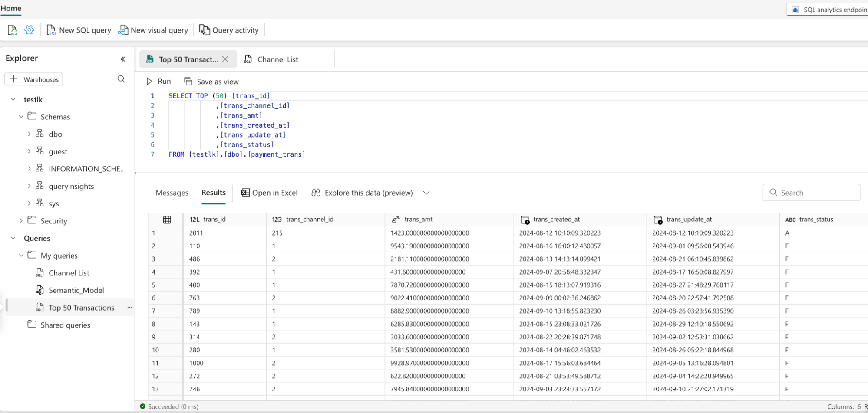Open the chevron next to Explore this data

(426, 193)
